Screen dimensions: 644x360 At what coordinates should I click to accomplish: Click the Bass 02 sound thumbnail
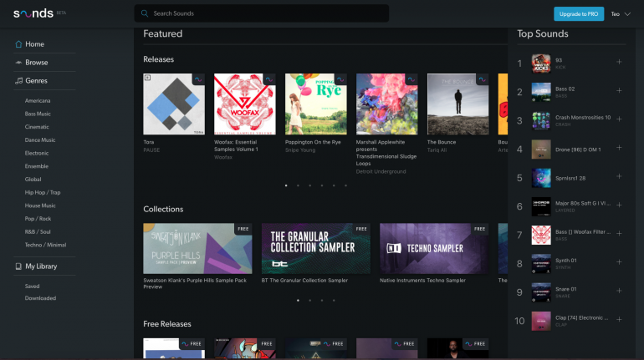[541, 92]
